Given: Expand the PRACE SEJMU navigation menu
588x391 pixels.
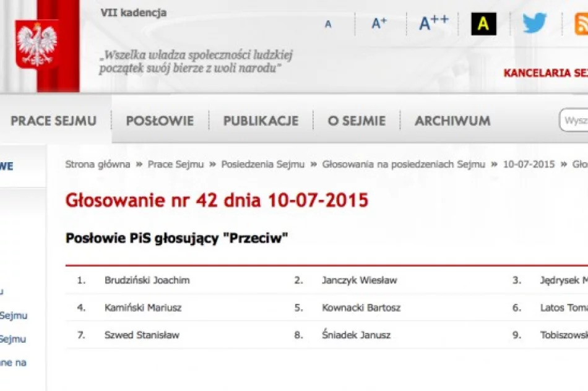Looking at the screenshot, I should tap(53, 121).
